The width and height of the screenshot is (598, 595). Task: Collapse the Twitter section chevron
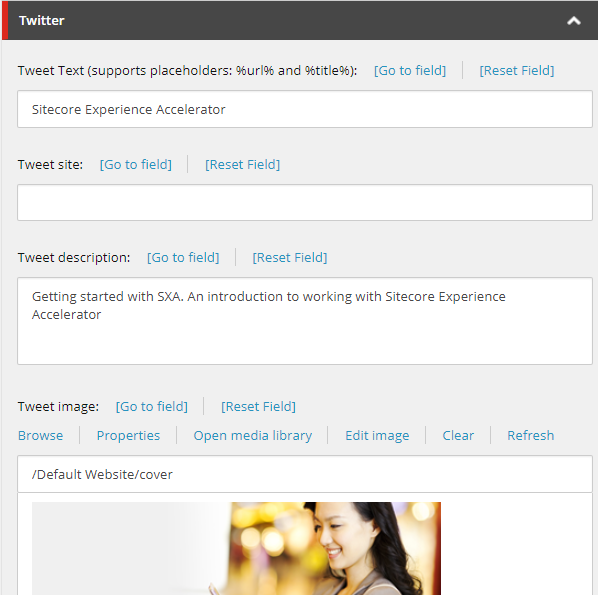coord(574,21)
